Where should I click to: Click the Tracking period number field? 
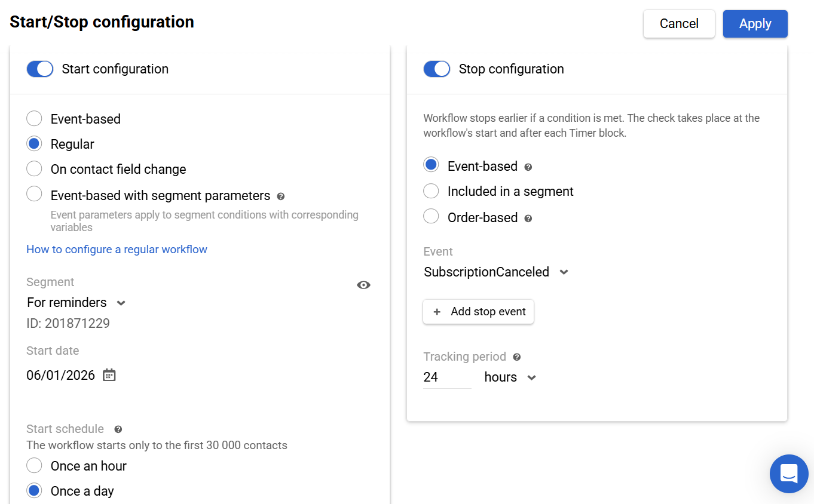[x=446, y=377]
